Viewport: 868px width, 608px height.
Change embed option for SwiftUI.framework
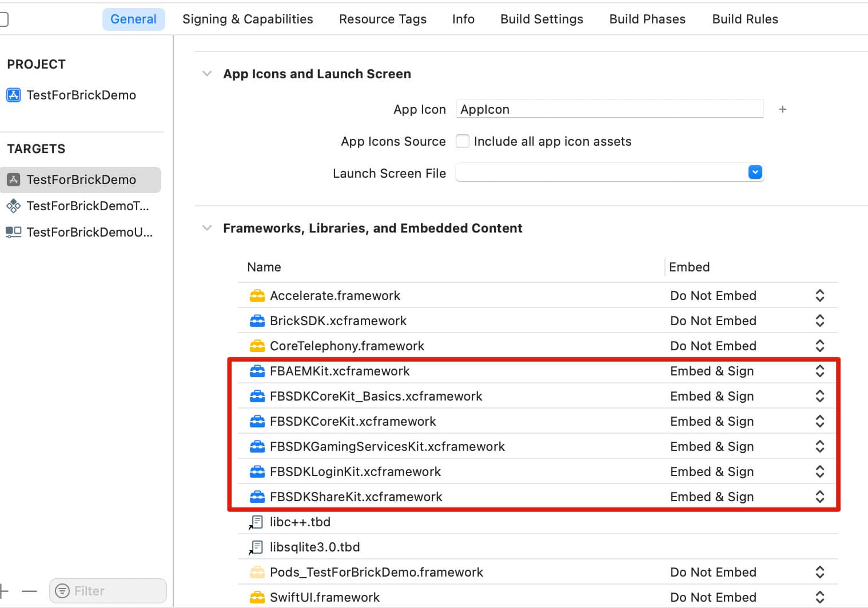[x=819, y=597]
